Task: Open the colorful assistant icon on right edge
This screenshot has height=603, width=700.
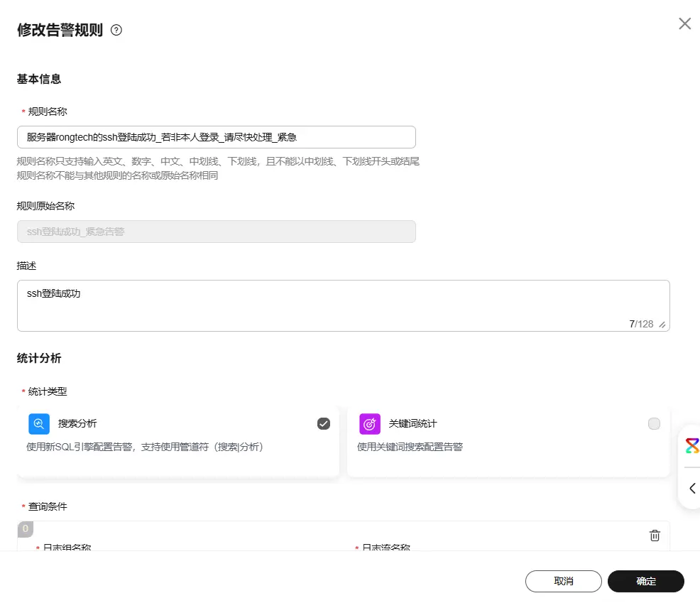Action: (691, 446)
